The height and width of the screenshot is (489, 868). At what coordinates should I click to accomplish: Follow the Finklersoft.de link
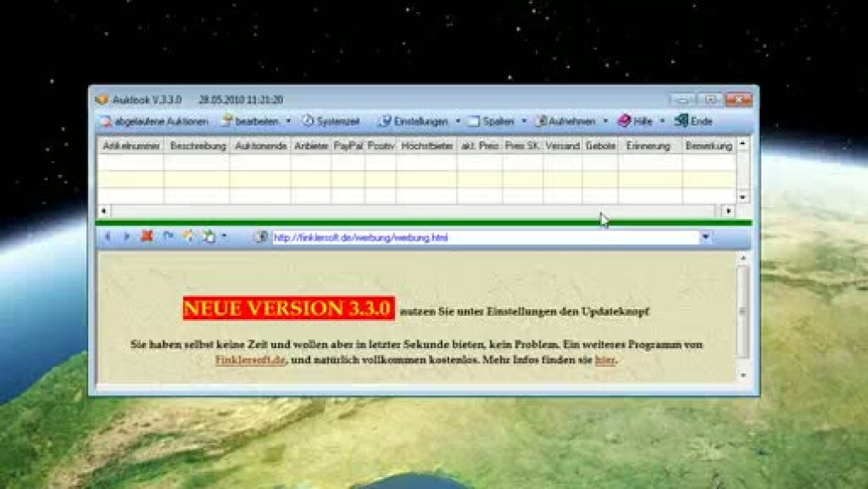click(x=250, y=360)
